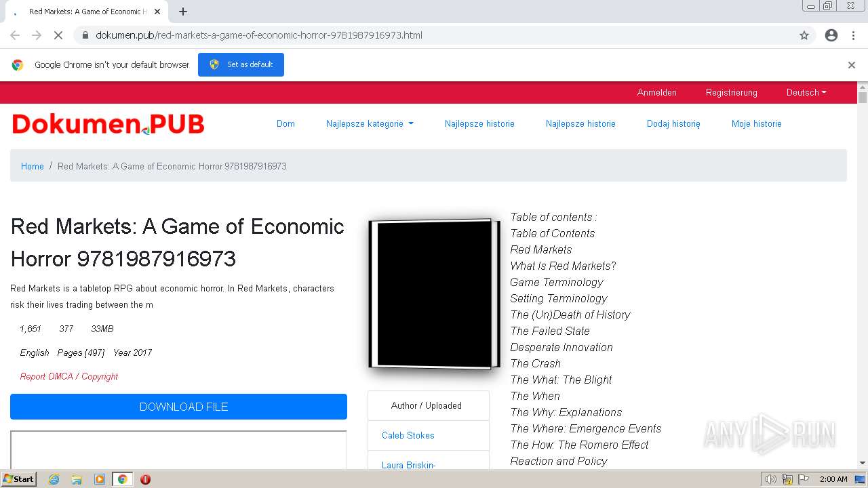Open the media player taskbar icon

(99, 479)
